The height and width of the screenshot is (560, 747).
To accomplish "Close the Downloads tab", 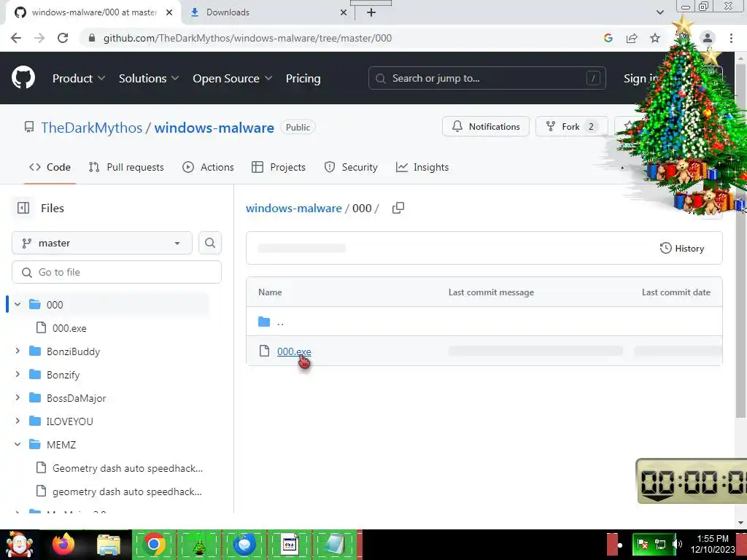I will pos(344,12).
